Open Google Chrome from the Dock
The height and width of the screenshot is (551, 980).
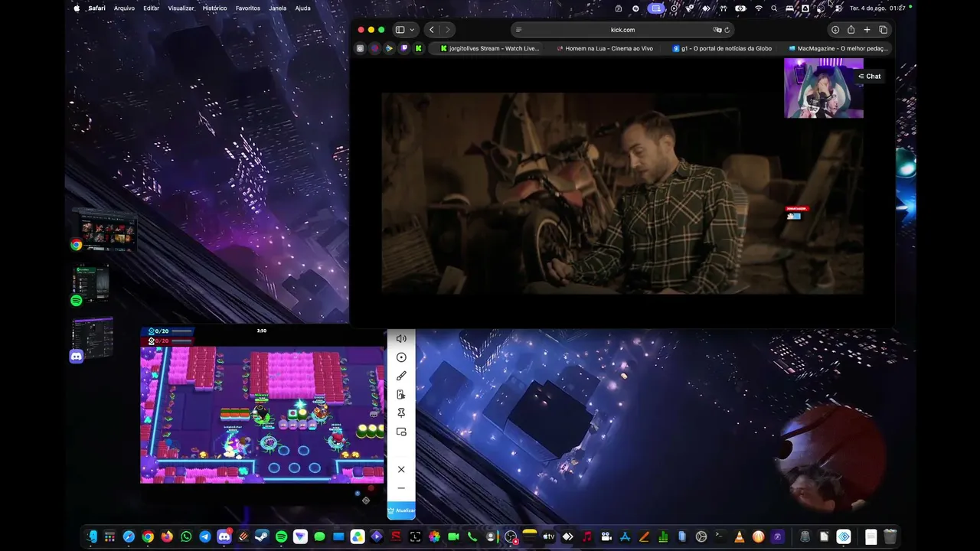click(x=148, y=536)
